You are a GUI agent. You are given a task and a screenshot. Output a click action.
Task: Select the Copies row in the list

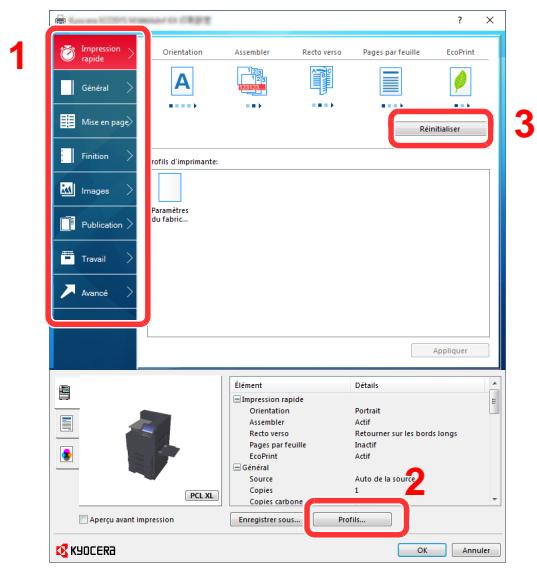click(360, 490)
